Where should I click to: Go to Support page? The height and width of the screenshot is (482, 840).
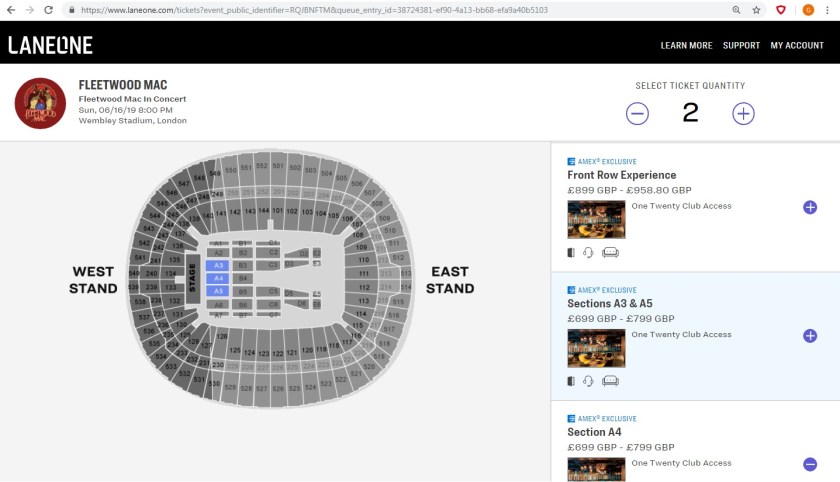741,45
